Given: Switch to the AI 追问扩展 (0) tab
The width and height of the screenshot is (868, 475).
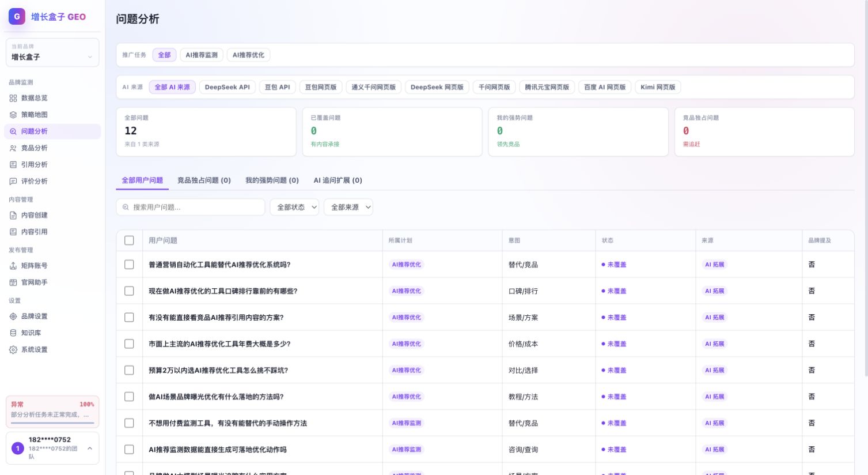Looking at the screenshot, I should click(x=338, y=180).
